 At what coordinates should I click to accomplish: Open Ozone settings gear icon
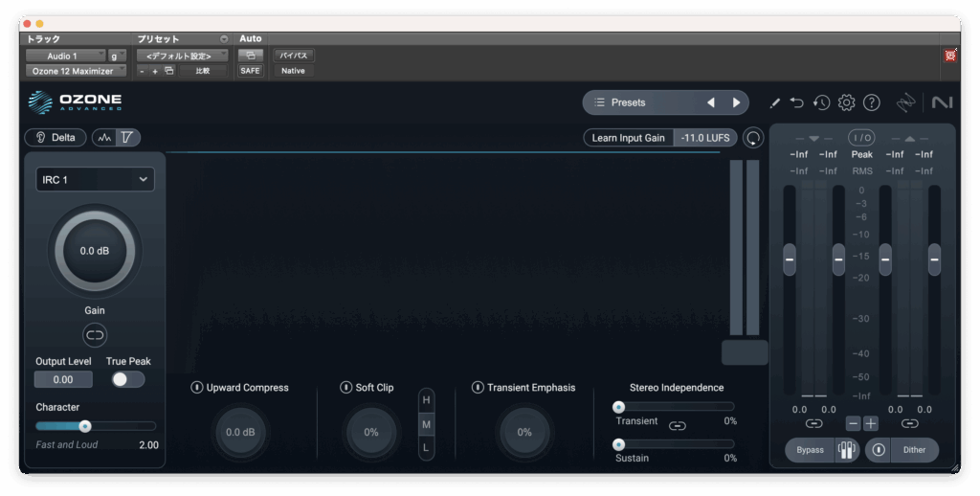[x=846, y=102]
